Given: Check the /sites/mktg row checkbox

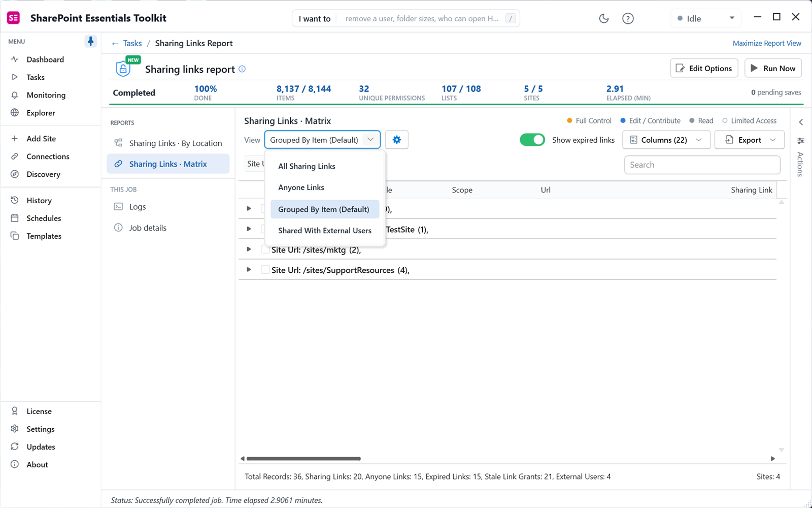Looking at the screenshot, I should tap(265, 249).
